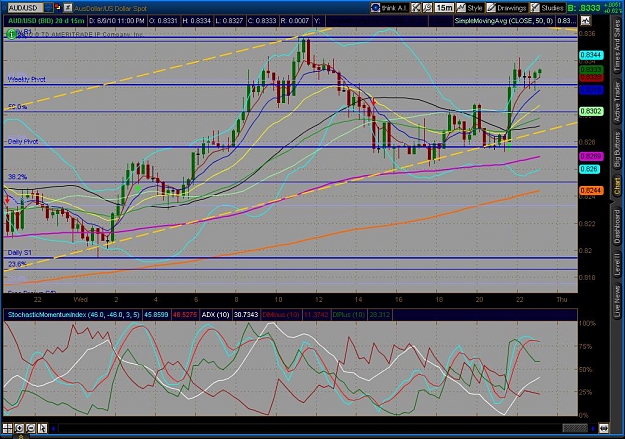Click the 38.2% Fibonacci level label
The width and height of the screenshot is (625, 439).
click(18, 177)
